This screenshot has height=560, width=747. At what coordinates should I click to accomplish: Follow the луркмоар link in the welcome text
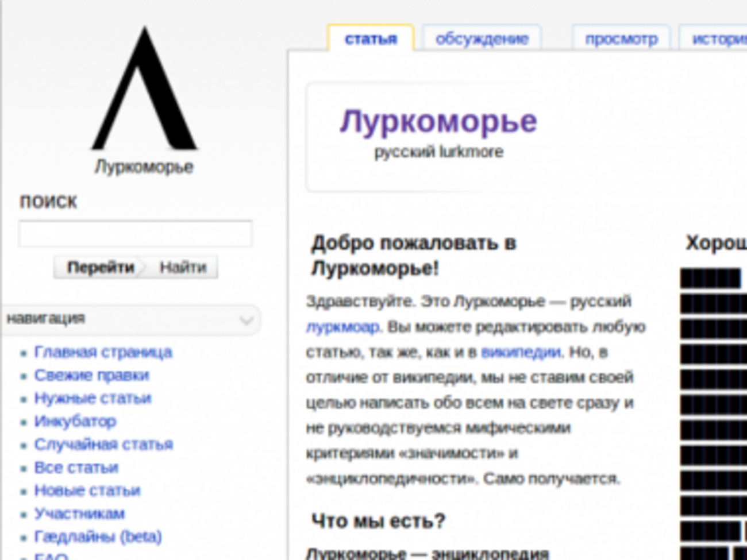pos(342,327)
